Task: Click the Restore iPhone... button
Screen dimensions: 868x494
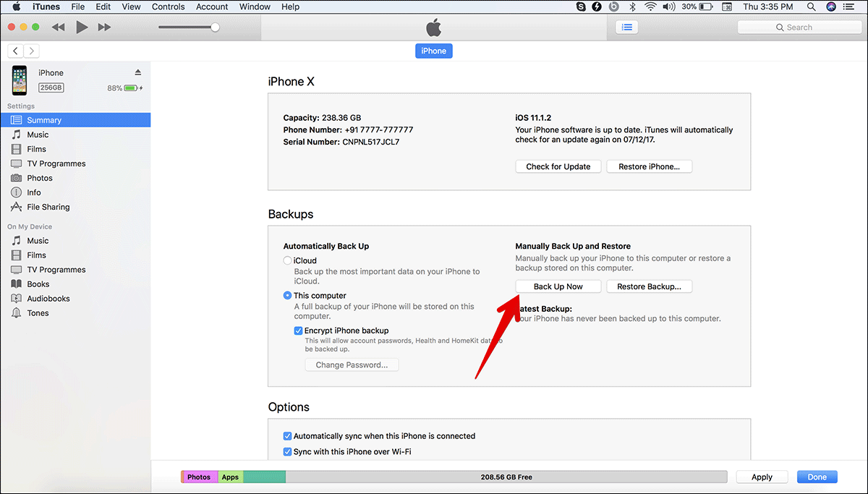Action: [x=650, y=166]
